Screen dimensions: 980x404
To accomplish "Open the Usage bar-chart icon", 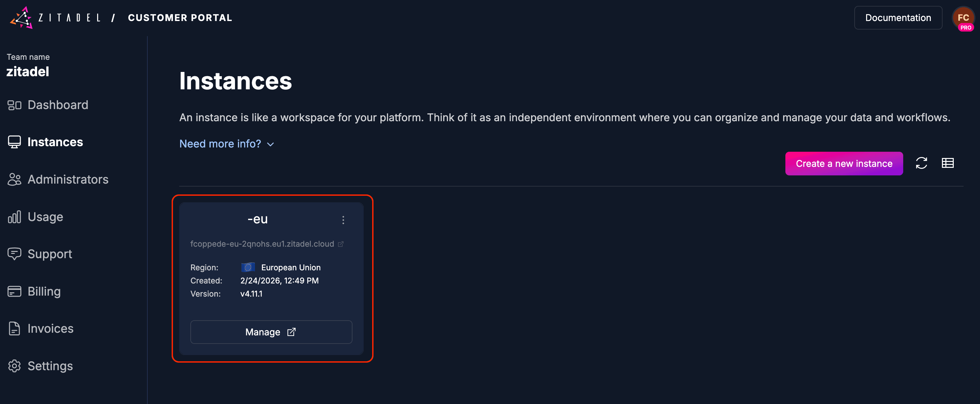I will pos(14,216).
